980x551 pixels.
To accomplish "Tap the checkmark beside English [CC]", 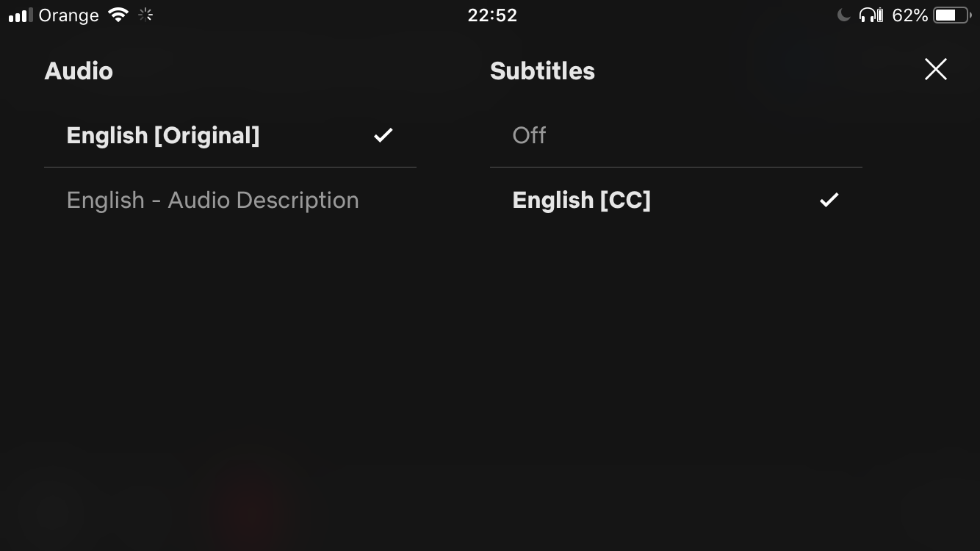I will tap(829, 200).
